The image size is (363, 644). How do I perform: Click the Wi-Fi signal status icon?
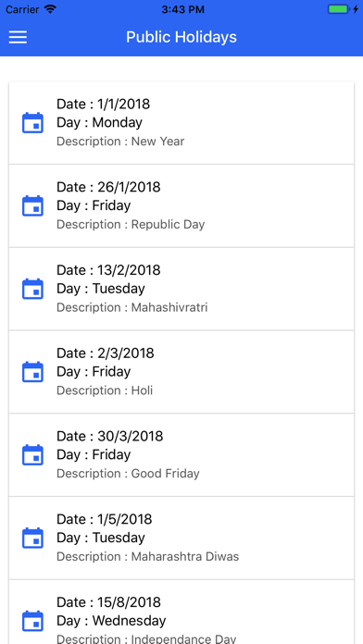[51, 9]
